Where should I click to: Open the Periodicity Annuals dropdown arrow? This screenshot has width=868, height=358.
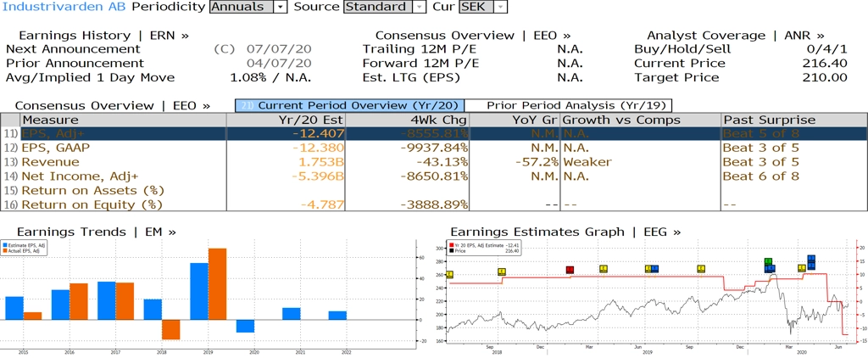[281, 7]
